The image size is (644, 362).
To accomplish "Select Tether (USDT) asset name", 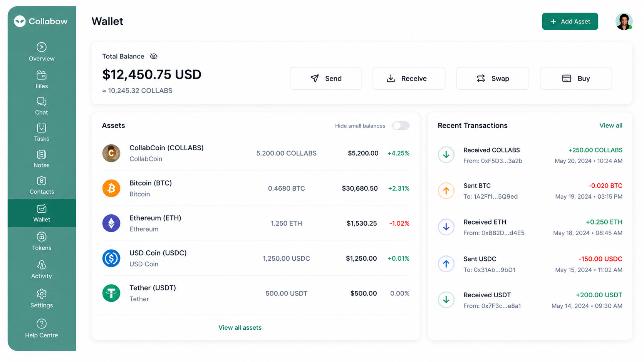I will (153, 288).
